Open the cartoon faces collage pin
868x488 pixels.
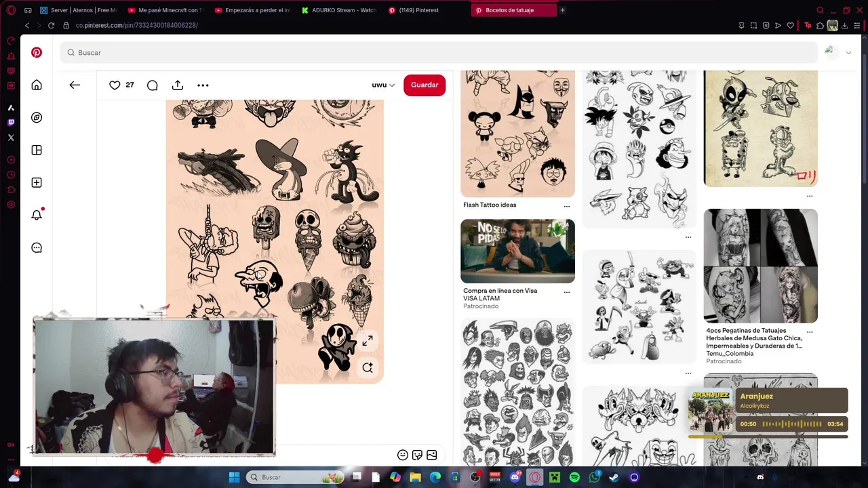[x=517, y=393]
